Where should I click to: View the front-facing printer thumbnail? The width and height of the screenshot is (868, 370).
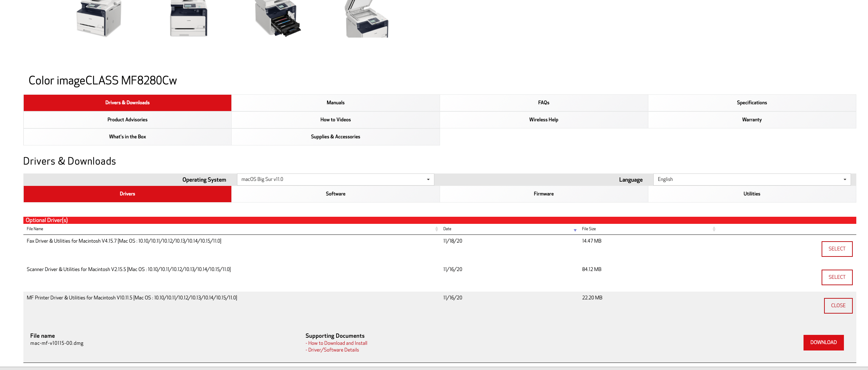(188, 18)
